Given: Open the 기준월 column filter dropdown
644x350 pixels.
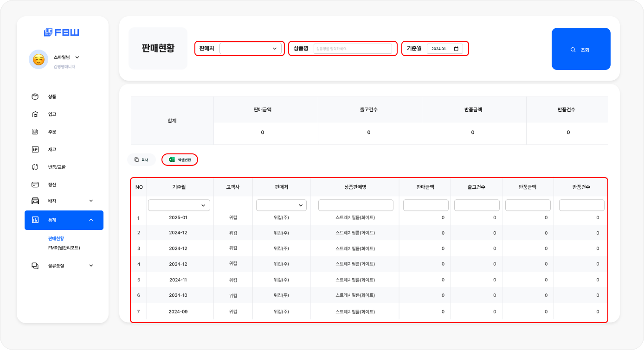Looking at the screenshot, I should 179,205.
